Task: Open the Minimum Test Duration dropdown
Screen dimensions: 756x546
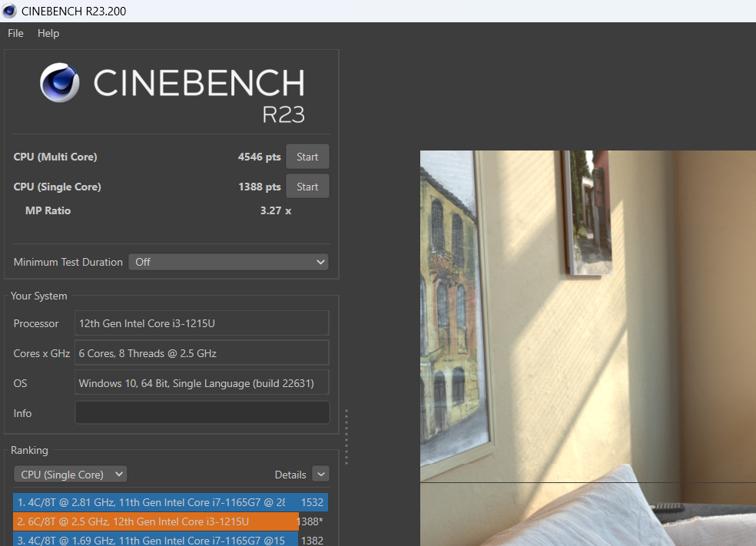Action: coord(228,262)
